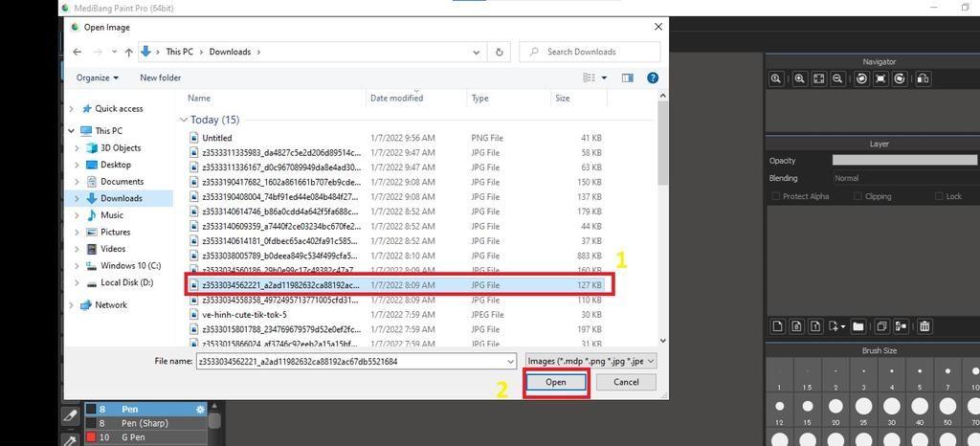
Task: Toggle the Clipping checkbox
Action: point(858,196)
